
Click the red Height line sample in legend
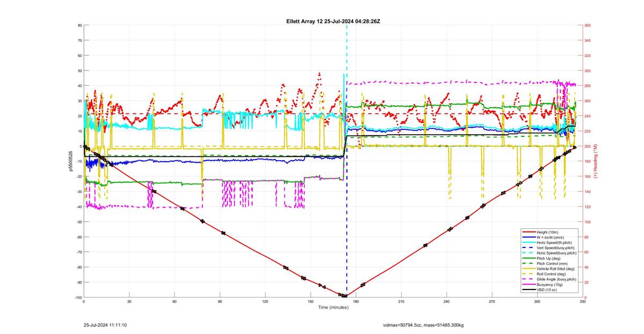click(529, 231)
